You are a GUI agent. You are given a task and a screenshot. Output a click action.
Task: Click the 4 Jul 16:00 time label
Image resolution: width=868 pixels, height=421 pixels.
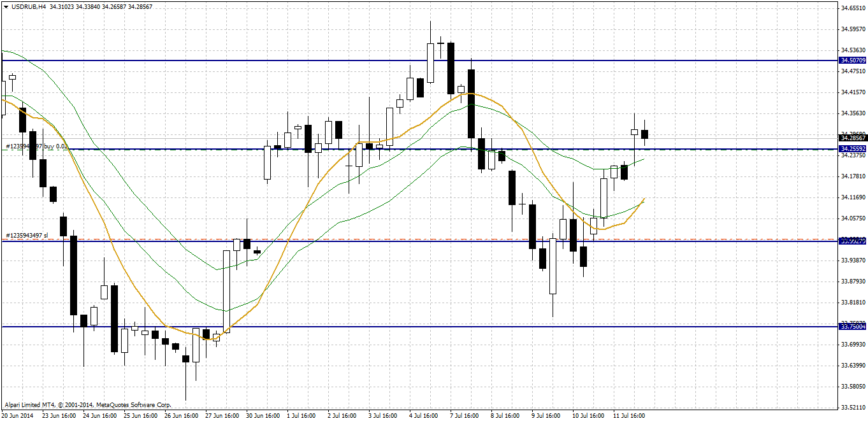(424, 416)
